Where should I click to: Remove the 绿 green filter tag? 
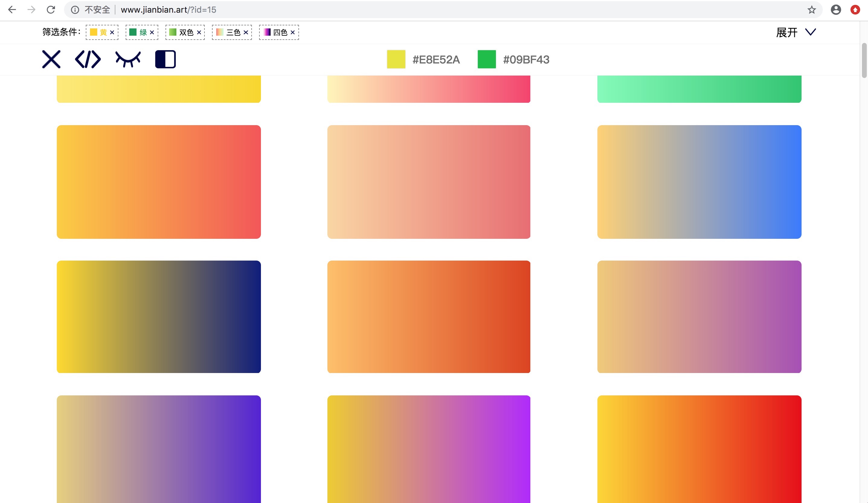152,32
